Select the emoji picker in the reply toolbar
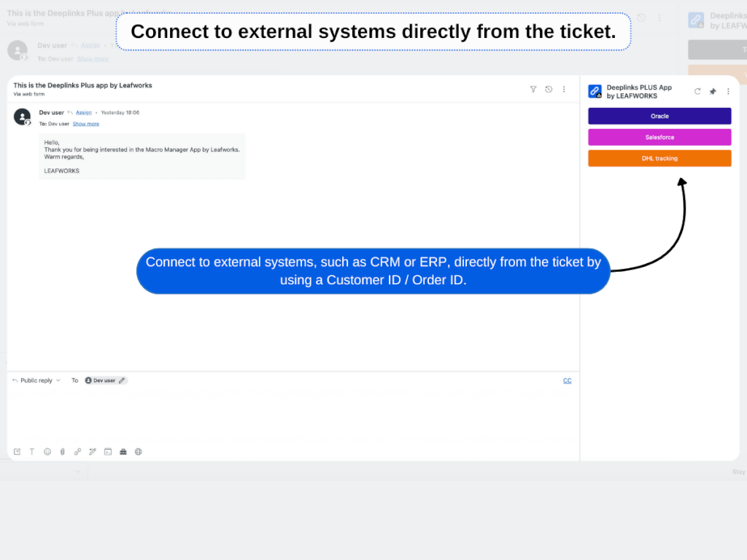747x560 pixels. tap(47, 451)
